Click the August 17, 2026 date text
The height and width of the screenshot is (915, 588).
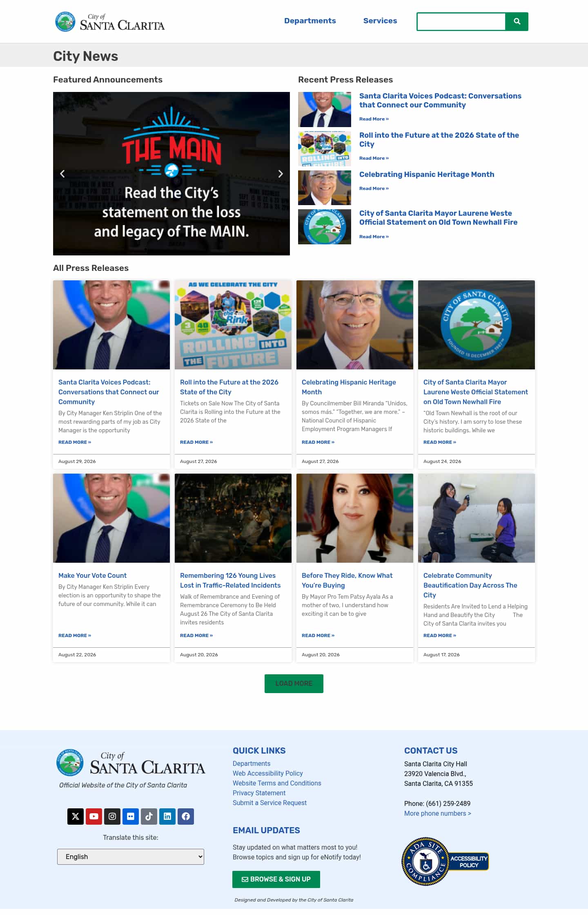coord(441,655)
